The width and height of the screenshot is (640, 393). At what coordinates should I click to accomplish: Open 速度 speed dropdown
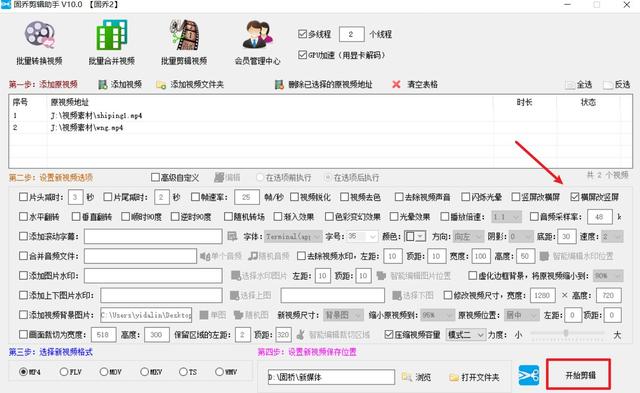(612, 236)
